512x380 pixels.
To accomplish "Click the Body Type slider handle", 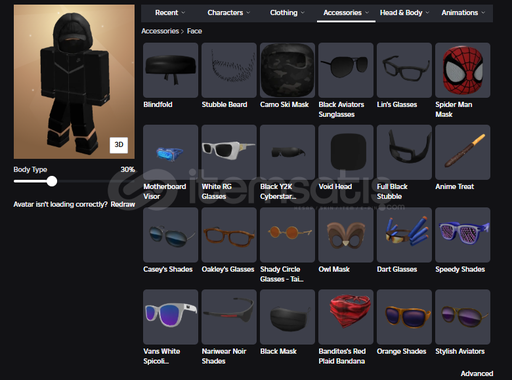I will click(52, 181).
